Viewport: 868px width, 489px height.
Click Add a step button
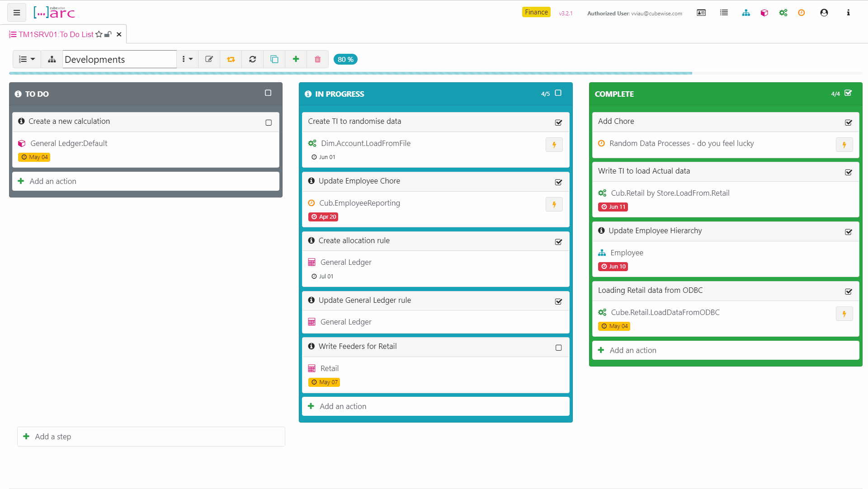[x=53, y=437]
